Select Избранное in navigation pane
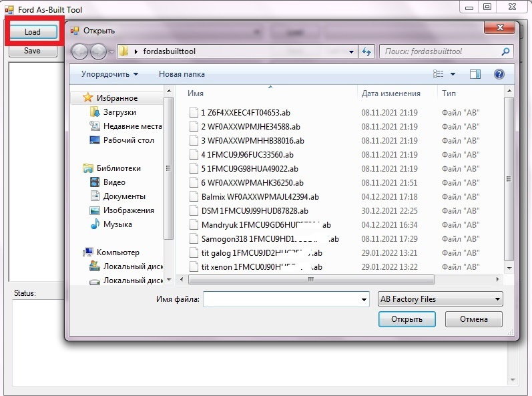 coord(117,98)
